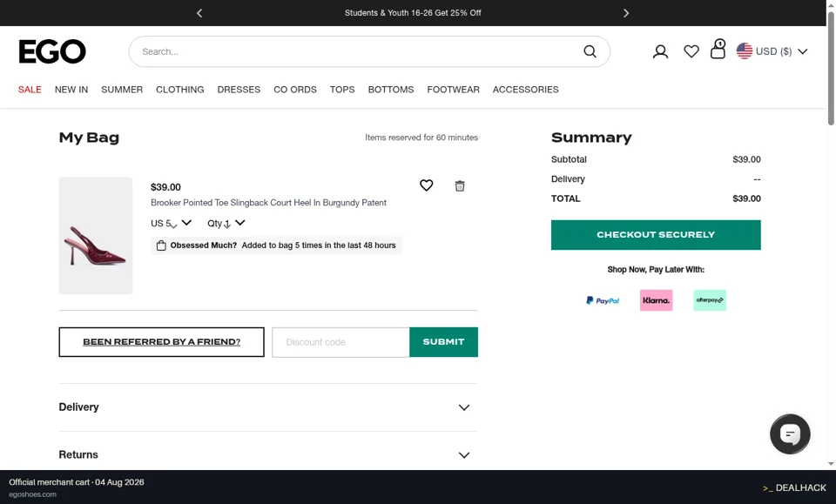
Task: Click the EGO logo
Action: pyautogui.click(x=52, y=51)
